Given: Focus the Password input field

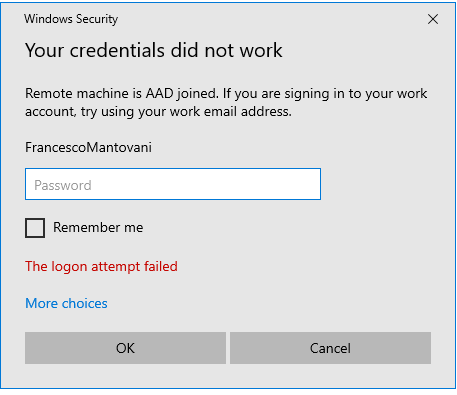Looking at the screenshot, I should (x=173, y=184).
